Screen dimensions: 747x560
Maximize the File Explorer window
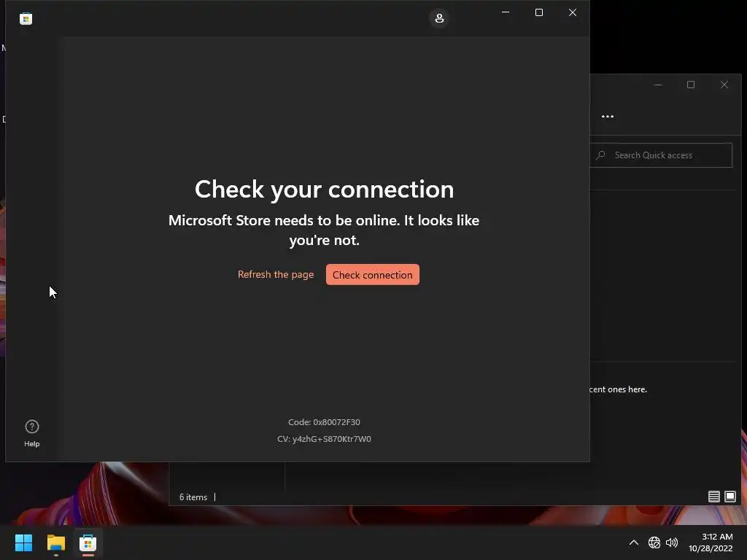pyautogui.click(x=691, y=85)
